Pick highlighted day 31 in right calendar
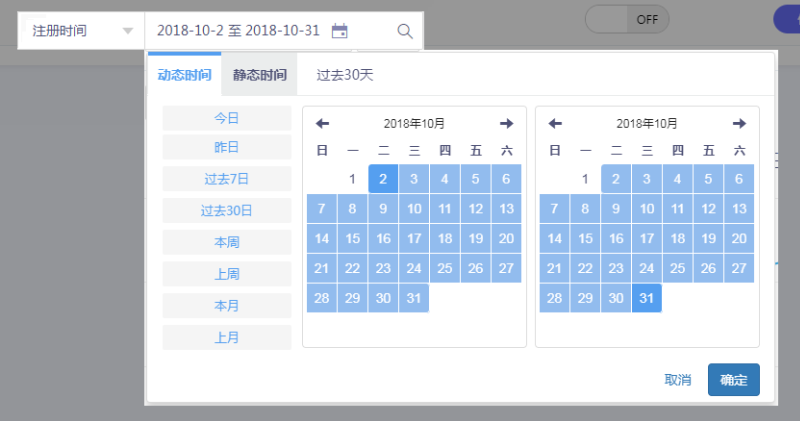This screenshot has width=800, height=421. [x=646, y=298]
